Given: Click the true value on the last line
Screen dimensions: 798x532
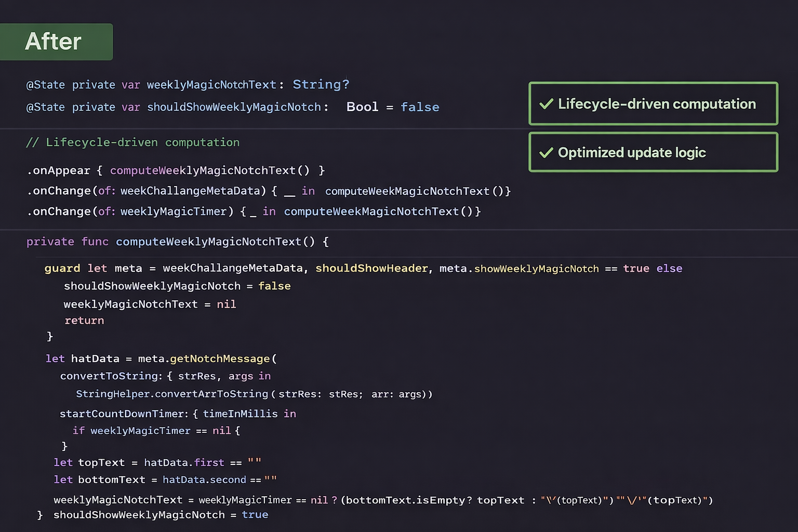Looking at the screenshot, I should (255, 514).
